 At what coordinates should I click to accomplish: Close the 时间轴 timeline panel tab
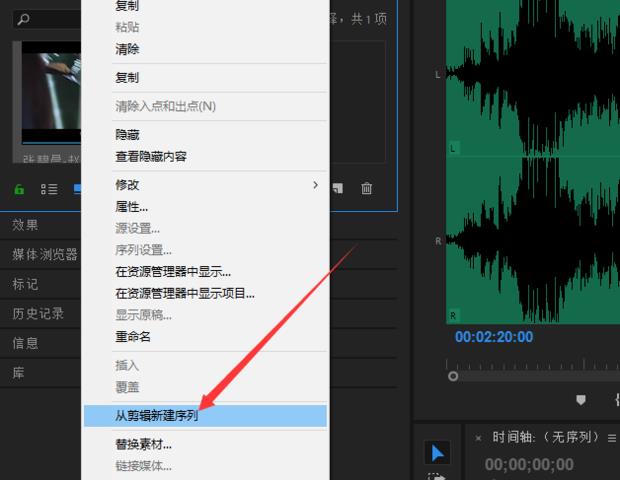pyautogui.click(x=478, y=438)
